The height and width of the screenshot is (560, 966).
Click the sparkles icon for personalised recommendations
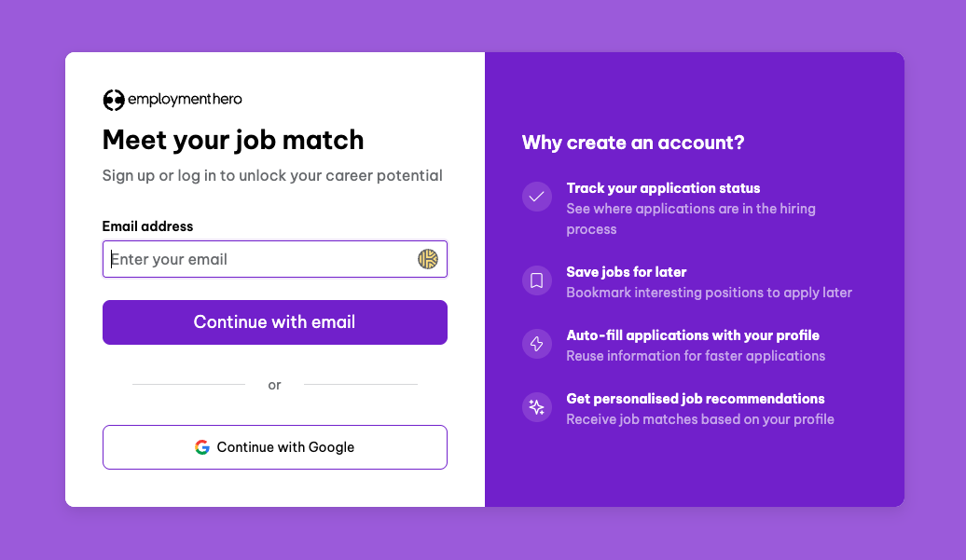point(537,407)
